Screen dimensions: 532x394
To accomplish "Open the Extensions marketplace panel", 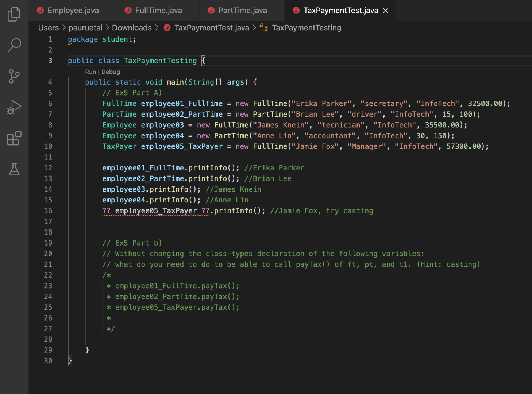I will (14, 138).
